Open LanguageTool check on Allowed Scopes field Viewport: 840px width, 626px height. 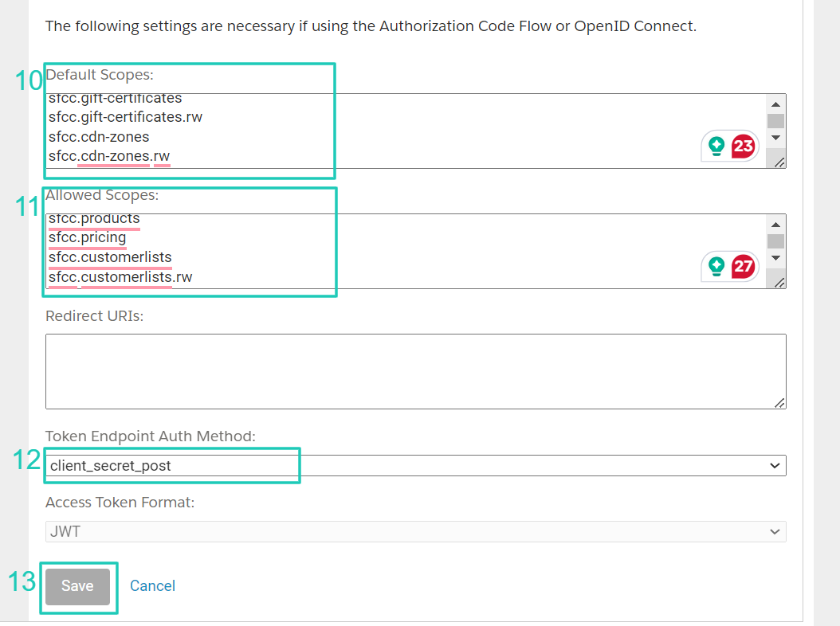tap(717, 267)
